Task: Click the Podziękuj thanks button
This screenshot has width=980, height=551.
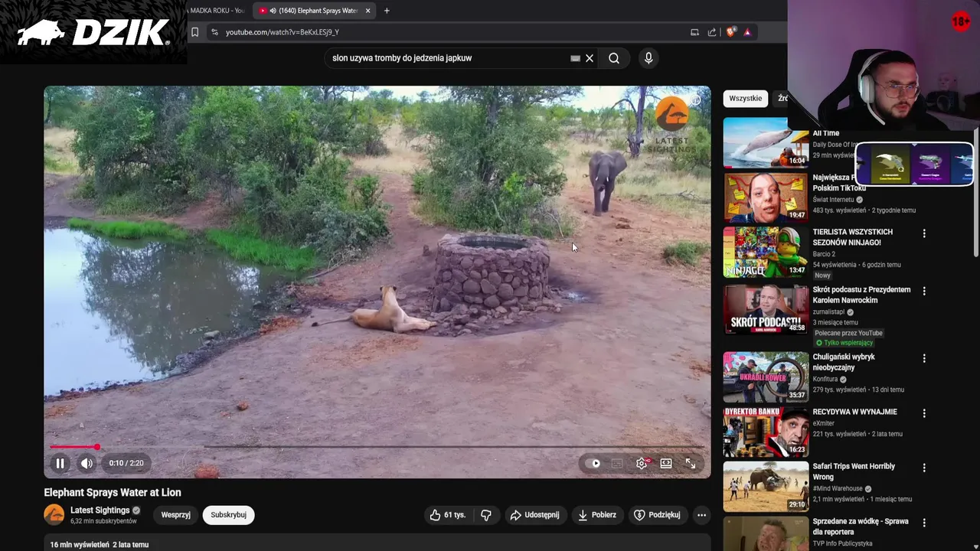Action: (657, 515)
